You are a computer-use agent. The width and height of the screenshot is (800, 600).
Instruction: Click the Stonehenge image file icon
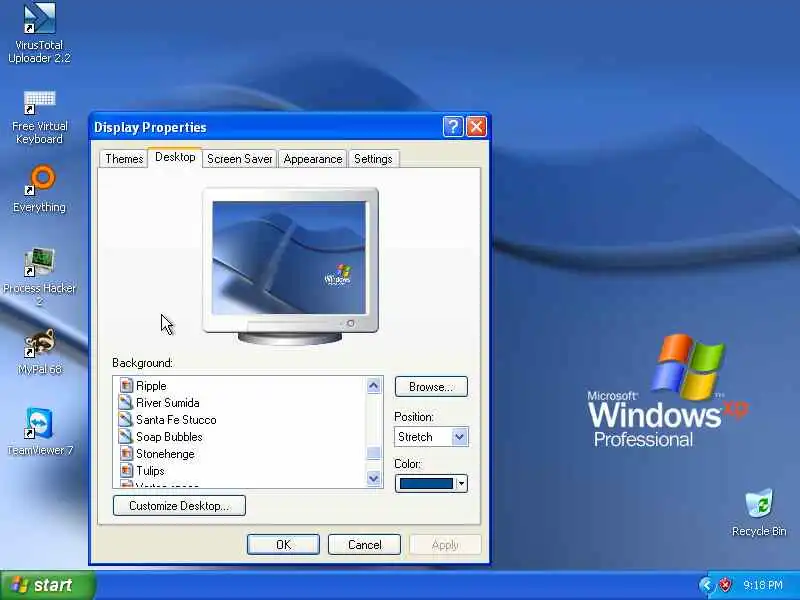126,454
